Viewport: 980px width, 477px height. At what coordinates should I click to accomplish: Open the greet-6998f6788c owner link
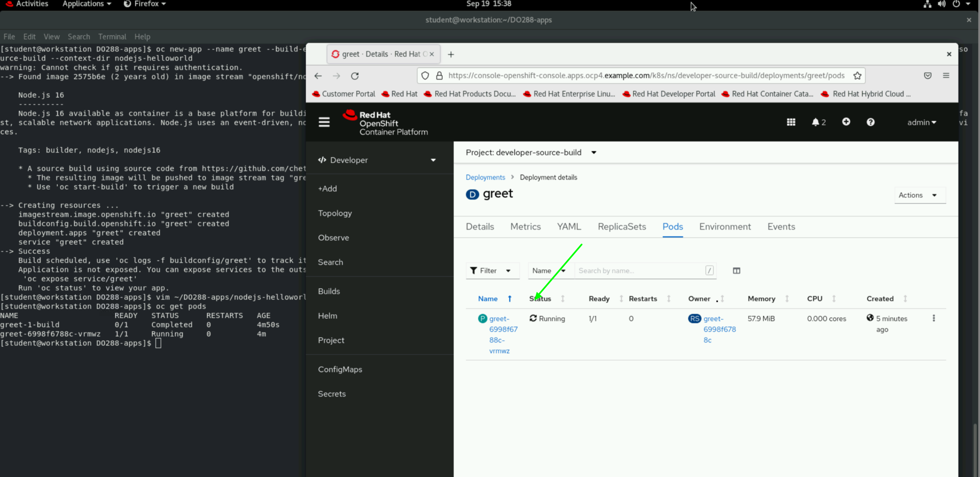(x=719, y=329)
